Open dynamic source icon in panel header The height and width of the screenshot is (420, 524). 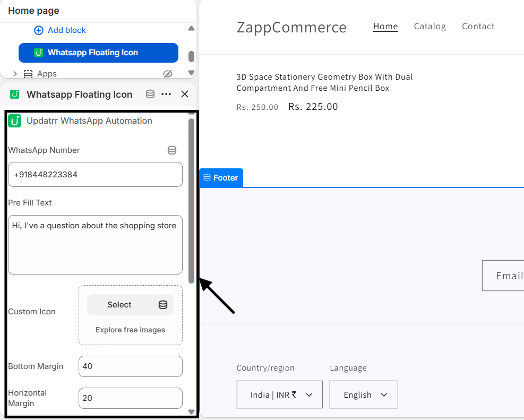tap(150, 94)
